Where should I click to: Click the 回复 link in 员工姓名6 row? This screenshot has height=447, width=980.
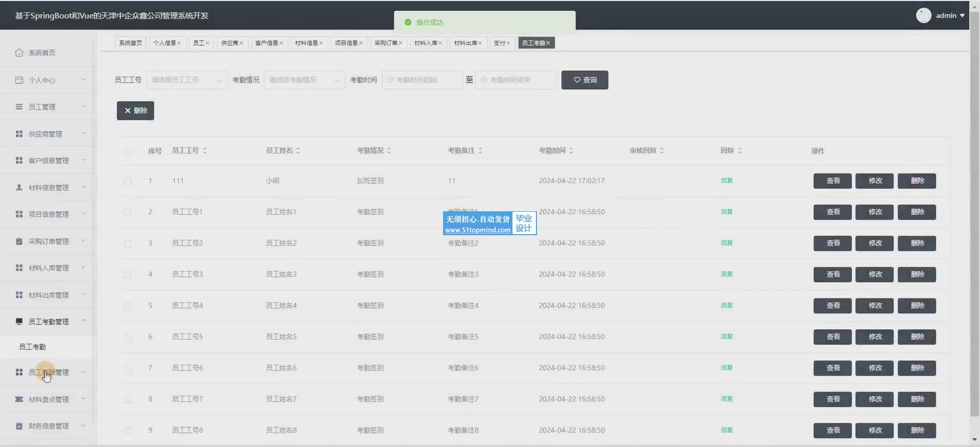[x=727, y=368]
